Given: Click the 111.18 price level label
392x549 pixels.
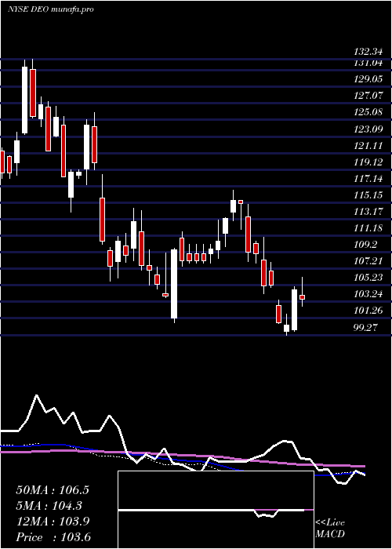Looking at the screenshot, I should (368, 228).
